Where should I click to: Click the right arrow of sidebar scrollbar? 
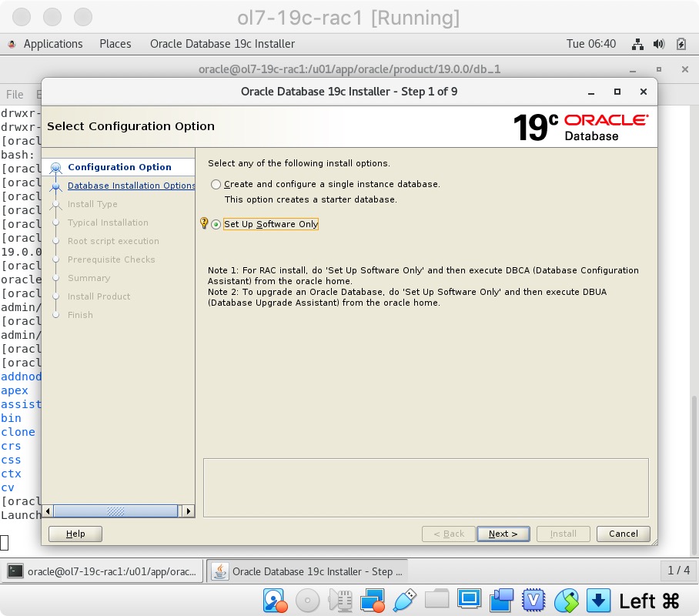click(189, 511)
